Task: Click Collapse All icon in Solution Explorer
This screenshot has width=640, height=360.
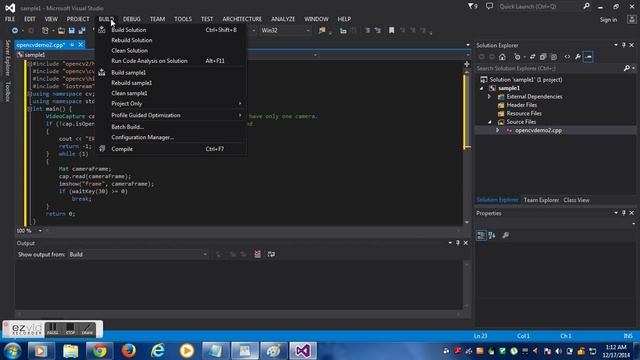Action: point(543,57)
